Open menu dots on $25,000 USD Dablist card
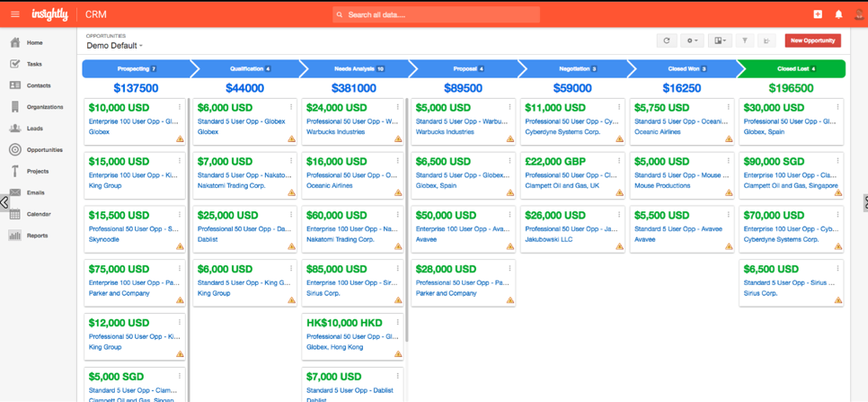Viewport: 868px width, 402px height. [x=291, y=216]
